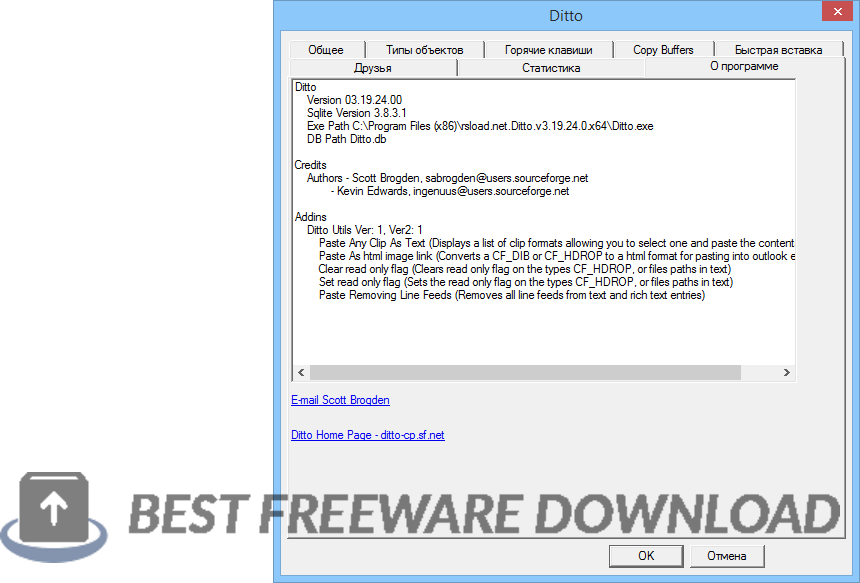The width and height of the screenshot is (860, 583).
Task: Confirm with the OK button
Action: [646, 556]
